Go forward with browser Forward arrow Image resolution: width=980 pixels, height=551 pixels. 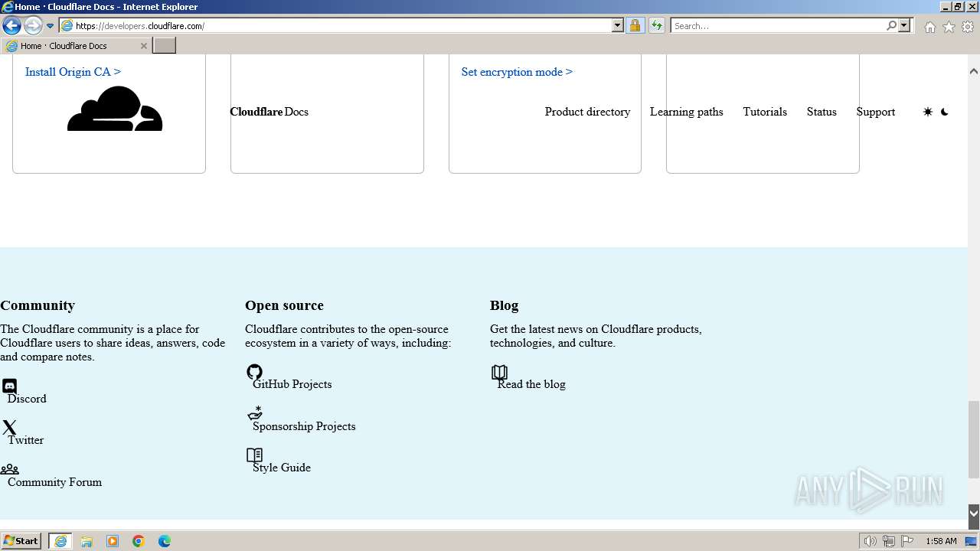coord(33,25)
